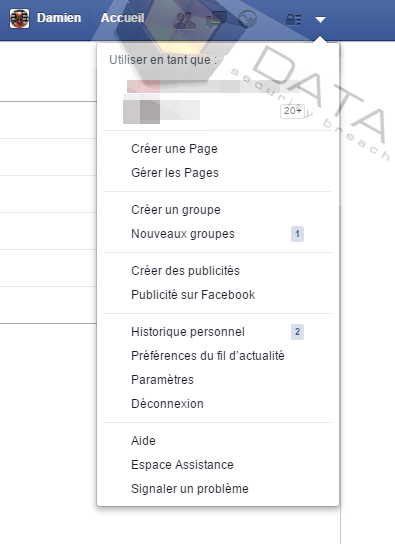Click Damien's profile picture thumbnail

pos(19,18)
